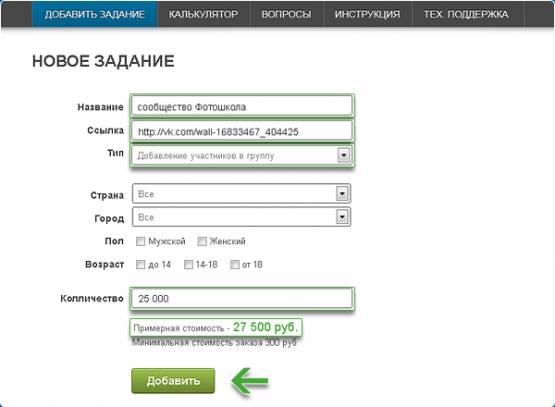Toggle the от 18 age checkbox
555x407 pixels.
[x=235, y=264]
